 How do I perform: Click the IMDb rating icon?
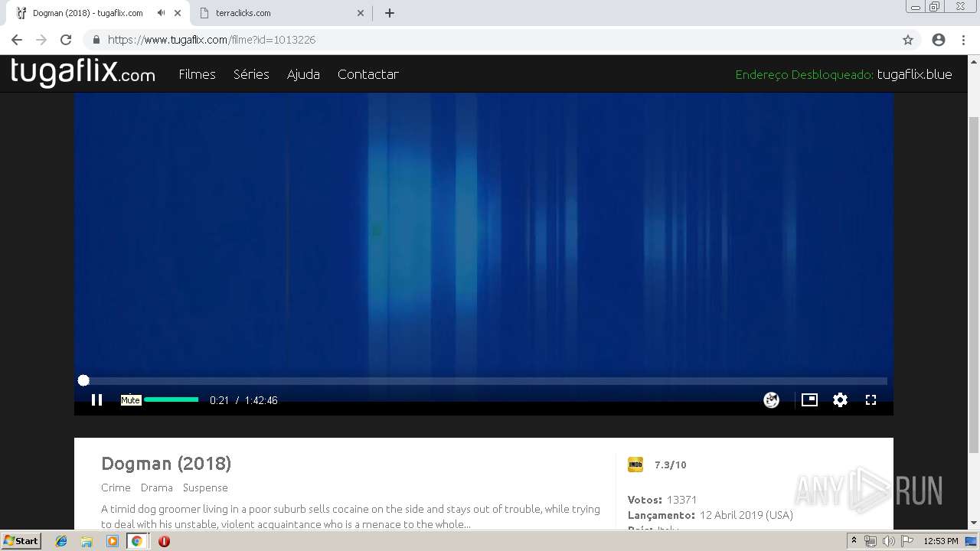[x=635, y=465]
